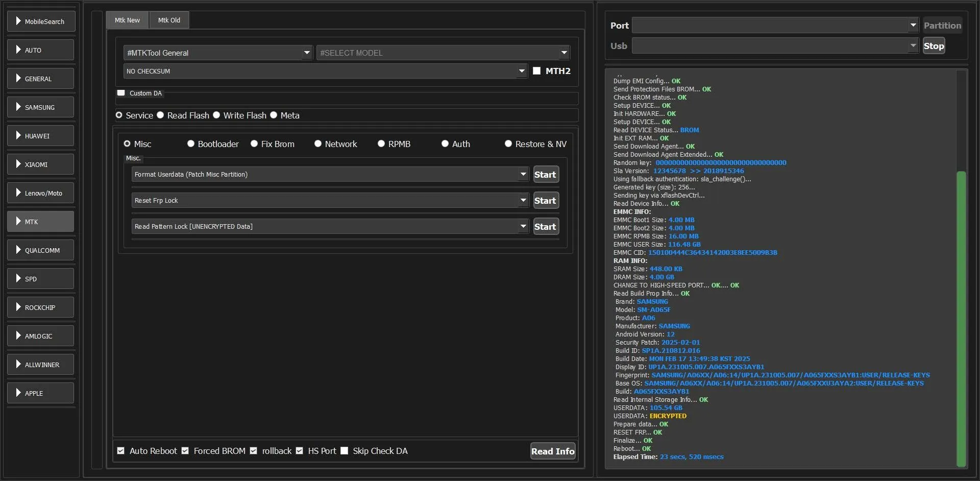Select the Service radio option
980x481 pixels.
(x=119, y=115)
